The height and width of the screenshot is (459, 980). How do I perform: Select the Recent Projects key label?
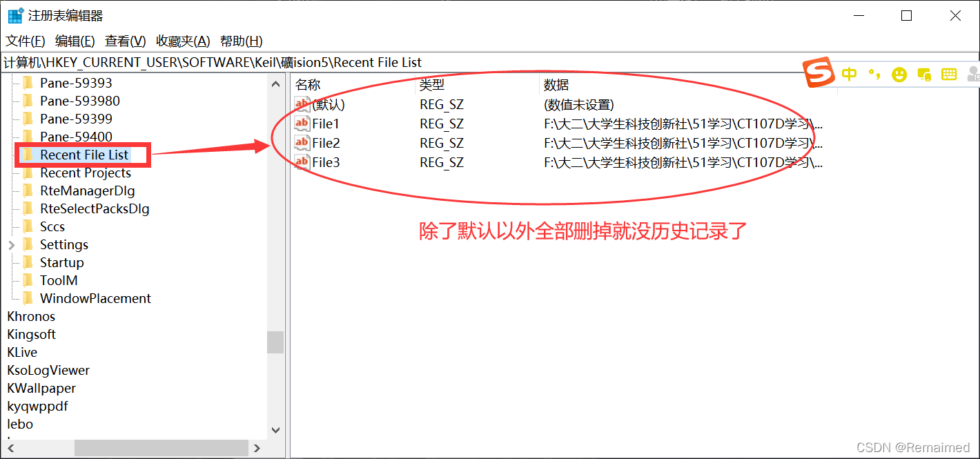click(86, 173)
